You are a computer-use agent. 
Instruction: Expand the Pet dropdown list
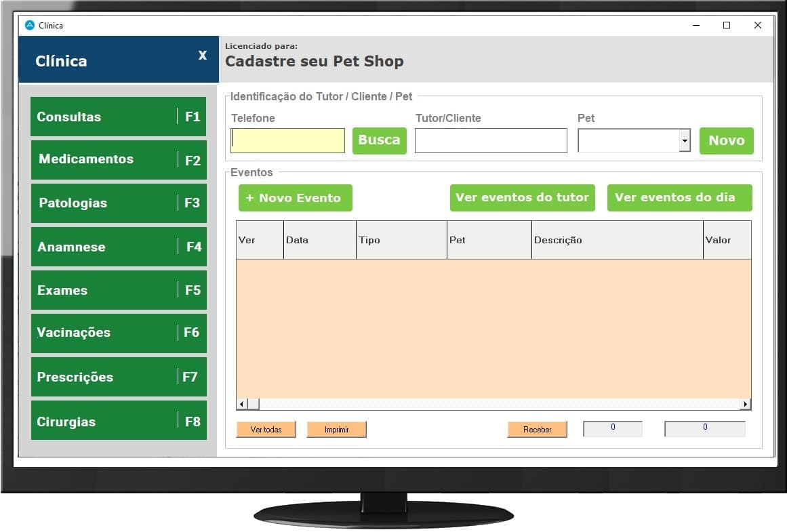tap(684, 141)
